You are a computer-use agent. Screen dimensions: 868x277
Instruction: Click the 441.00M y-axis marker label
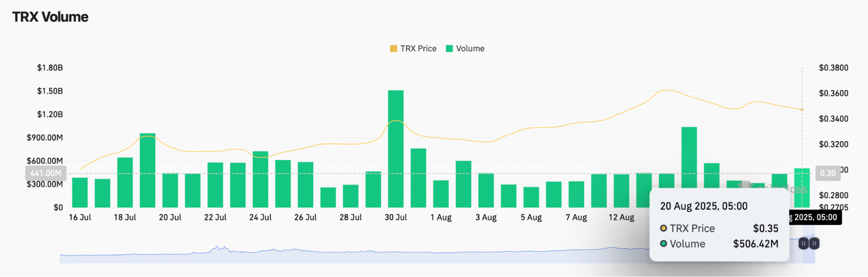tap(46, 174)
